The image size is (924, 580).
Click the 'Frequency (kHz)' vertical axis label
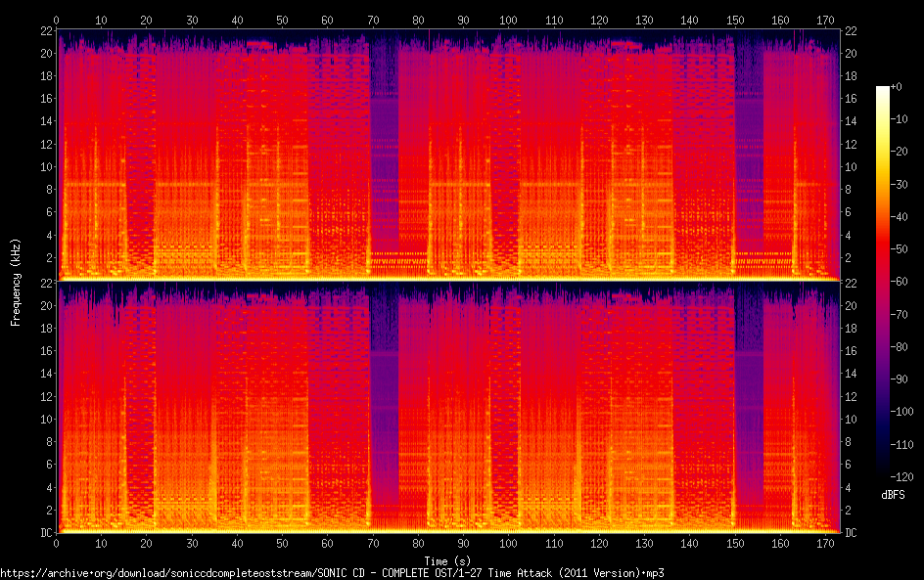tap(16, 281)
